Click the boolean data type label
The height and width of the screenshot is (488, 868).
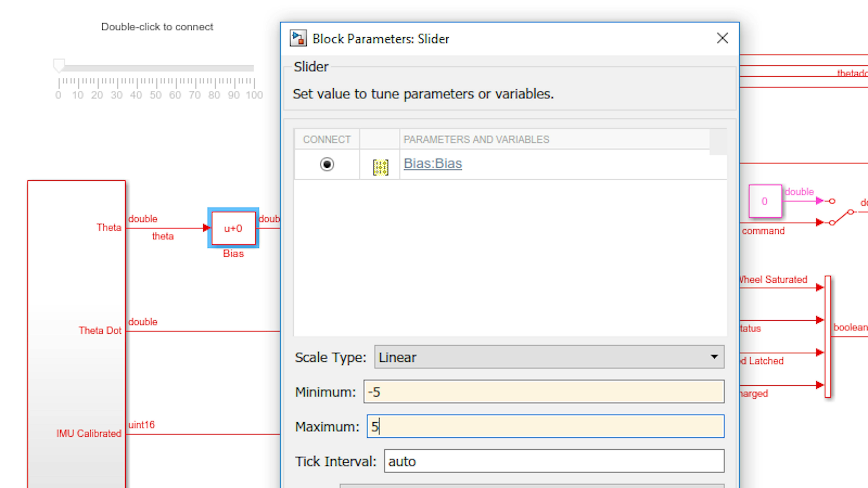(850, 327)
